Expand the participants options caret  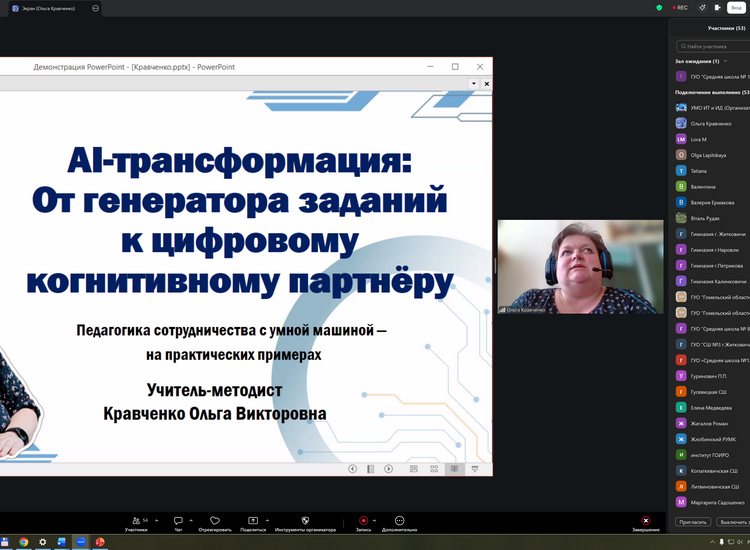pyautogui.click(x=159, y=519)
